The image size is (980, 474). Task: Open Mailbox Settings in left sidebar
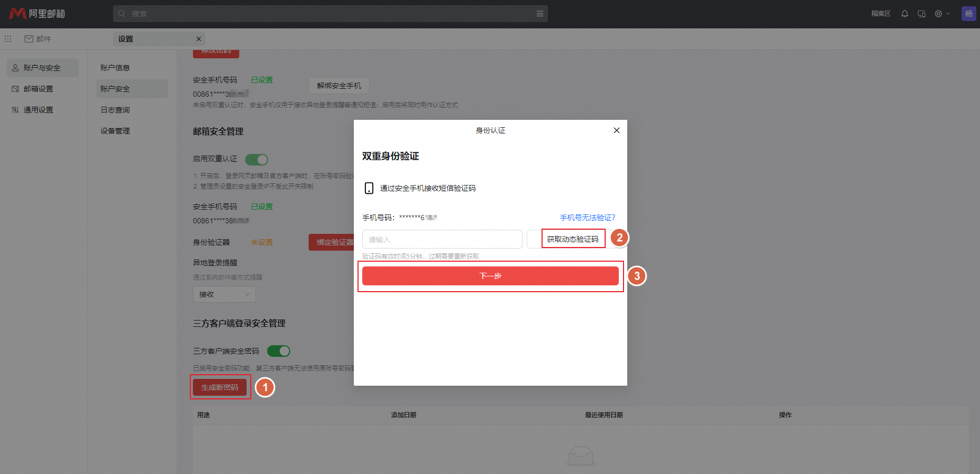(x=38, y=89)
